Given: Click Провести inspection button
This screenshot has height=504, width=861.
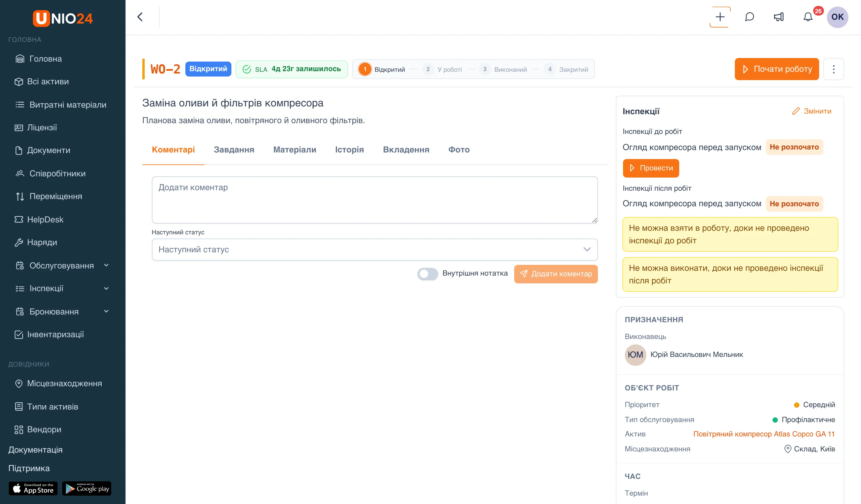Looking at the screenshot, I should tap(651, 168).
